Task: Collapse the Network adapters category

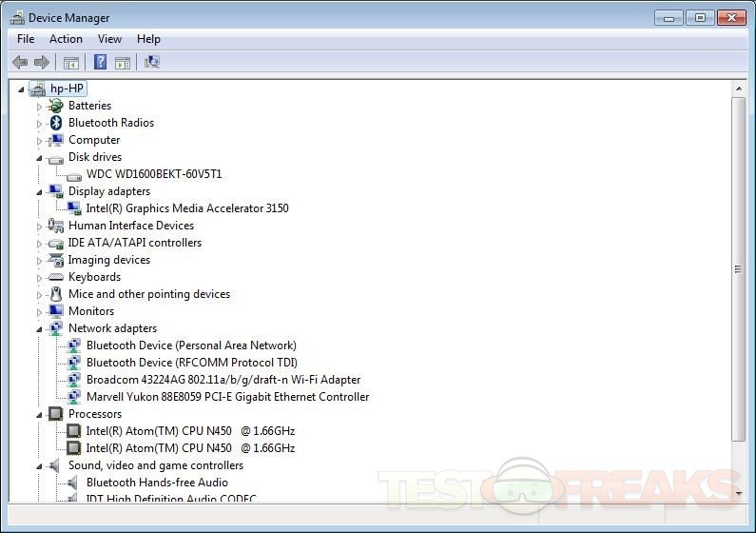Action: [x=40, y=328]
